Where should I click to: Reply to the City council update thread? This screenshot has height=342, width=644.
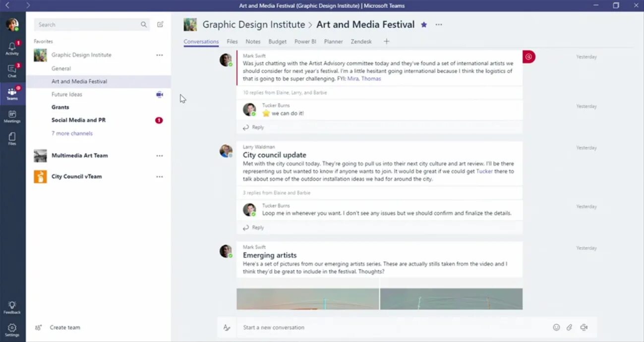pos(253,228)
